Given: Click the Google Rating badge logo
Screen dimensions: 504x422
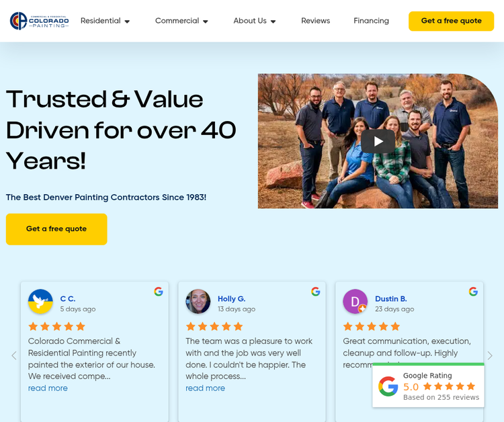Looking at the screenshot, I should coord(388,386).
